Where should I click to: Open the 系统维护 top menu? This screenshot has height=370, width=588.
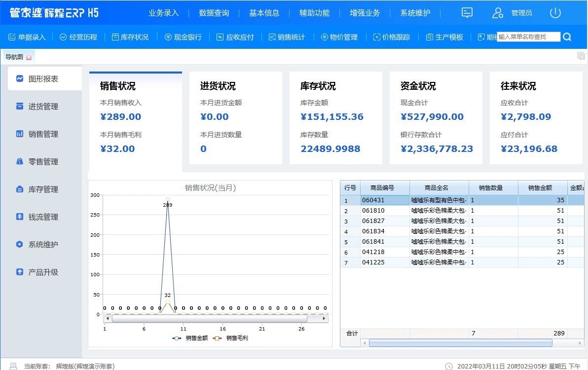tap(415, 13)
